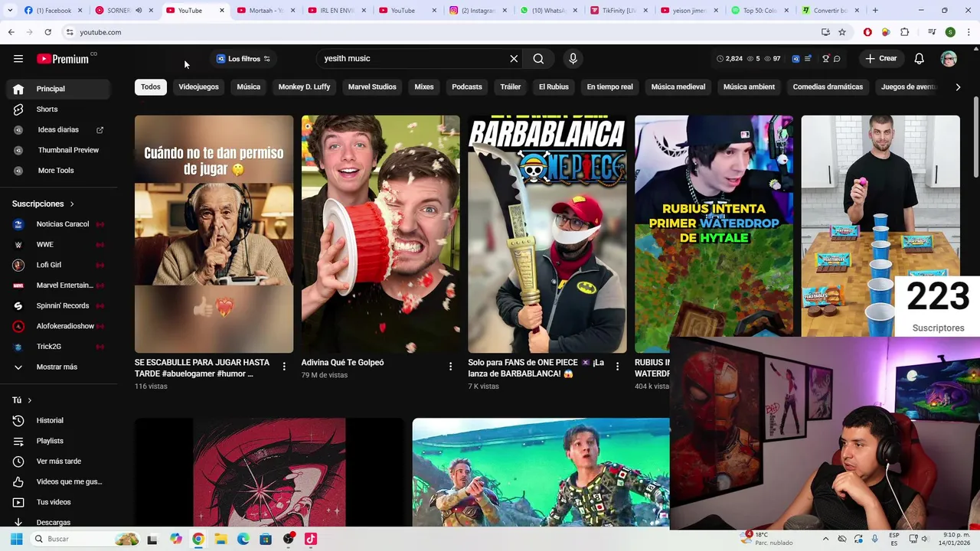Open File Explorer from taskbar
The width and height of the screenshot is (980, 551).
[x=220, y=539]
